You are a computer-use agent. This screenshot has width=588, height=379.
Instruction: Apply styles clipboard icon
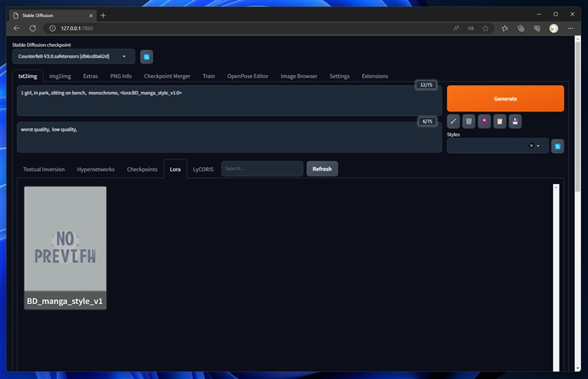point(500,121)
